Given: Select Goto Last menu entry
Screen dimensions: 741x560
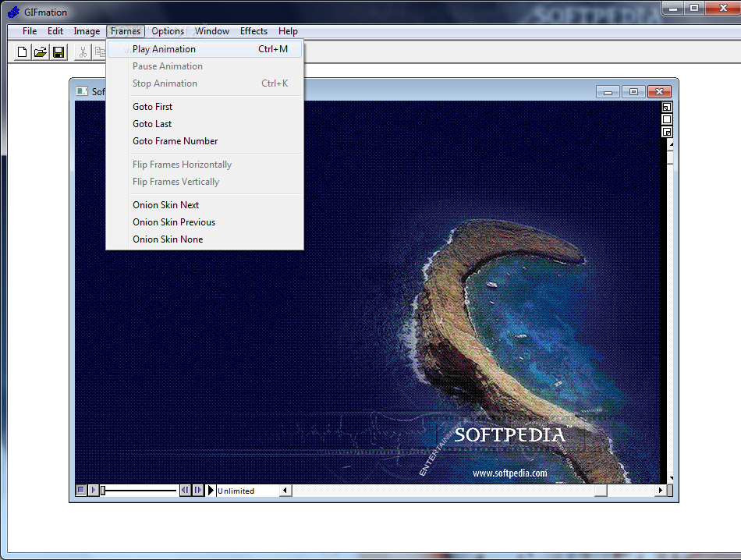Looking at the screenshot, I should point(204,124).
